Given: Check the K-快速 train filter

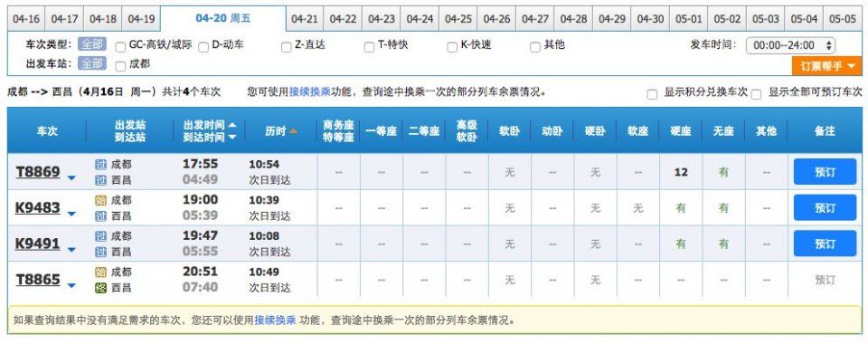Looking at the screenshot, I should pyautogui.click(x=452, y=47).
